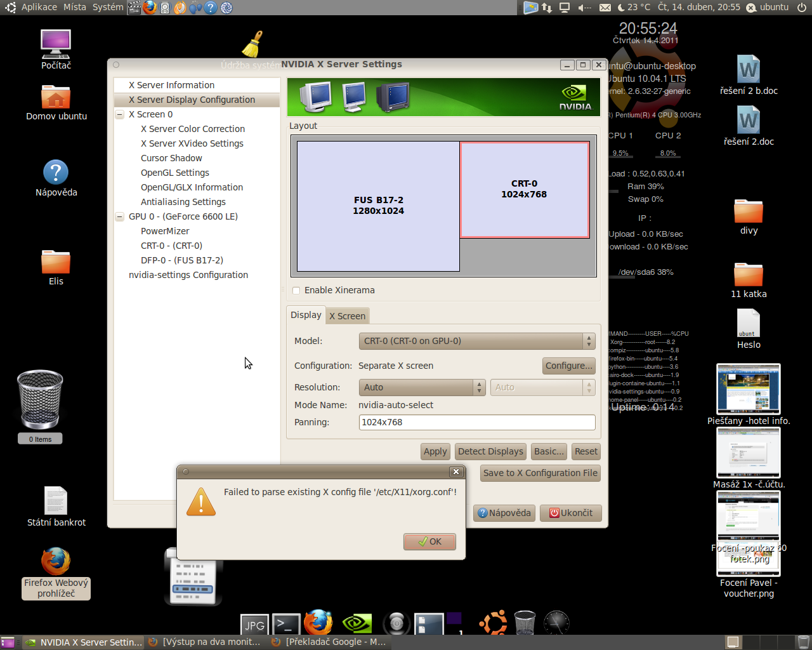Click the Ukončit quit button

571,513
